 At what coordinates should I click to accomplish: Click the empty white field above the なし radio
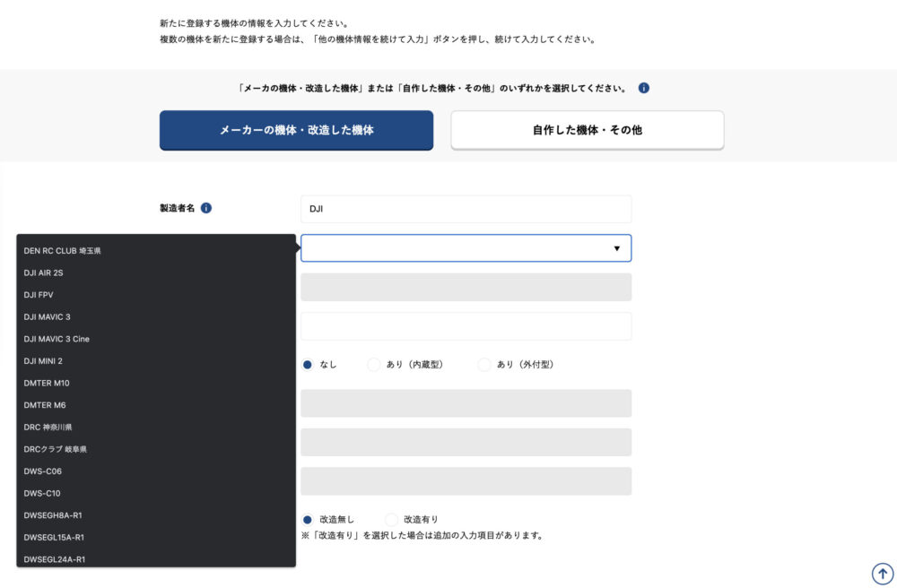[x=466, y=326]
